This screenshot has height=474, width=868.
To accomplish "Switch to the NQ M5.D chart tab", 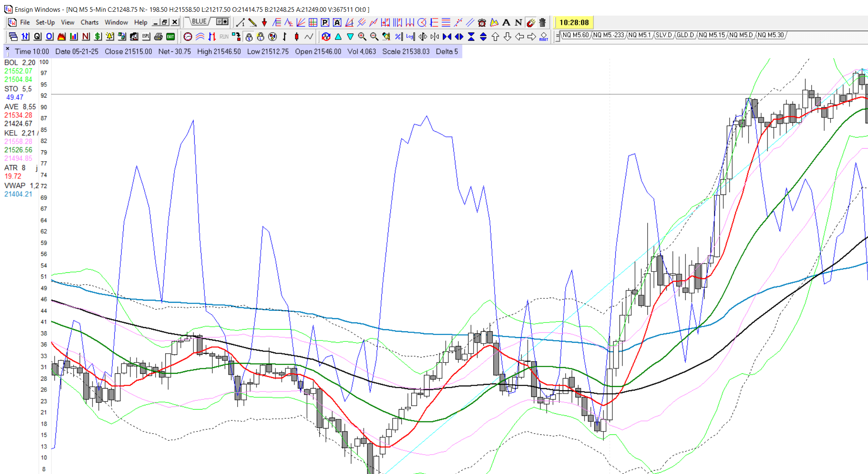I will point(741,35).
